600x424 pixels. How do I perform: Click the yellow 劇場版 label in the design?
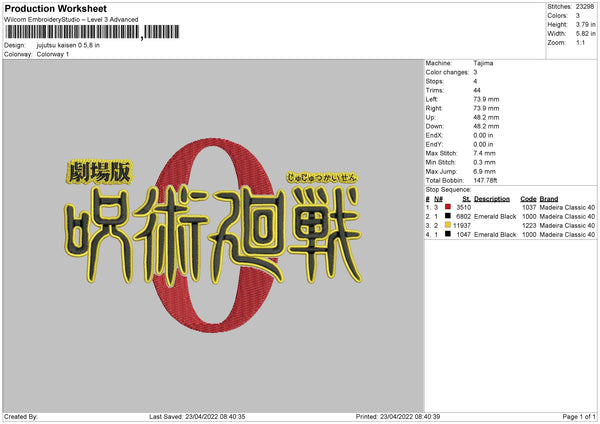(x=99, y=172)
